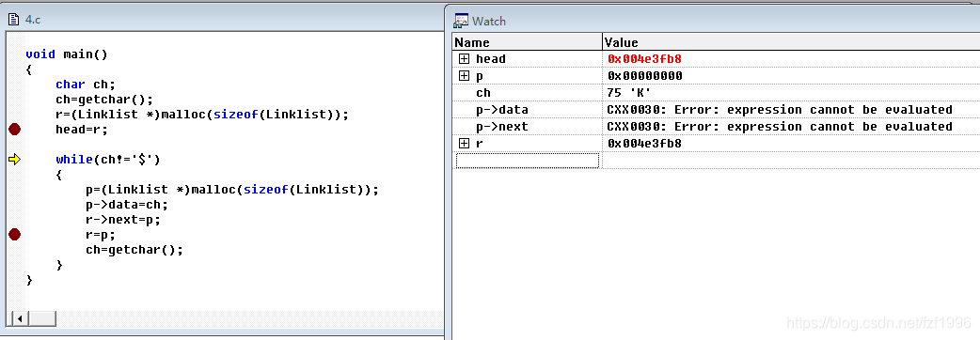The height and width of the screenshot is (340, 980).
Task: Click the p variable name in Watch
Action: pyautogui.click(x=480, y=76)
